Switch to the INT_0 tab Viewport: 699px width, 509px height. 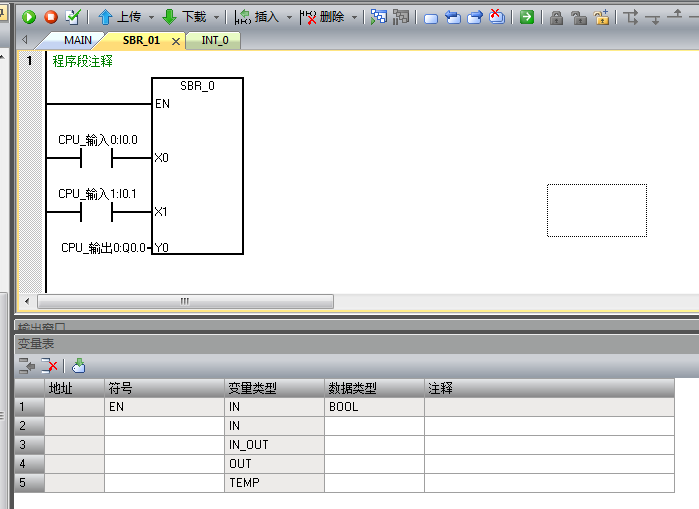(215, 41)
